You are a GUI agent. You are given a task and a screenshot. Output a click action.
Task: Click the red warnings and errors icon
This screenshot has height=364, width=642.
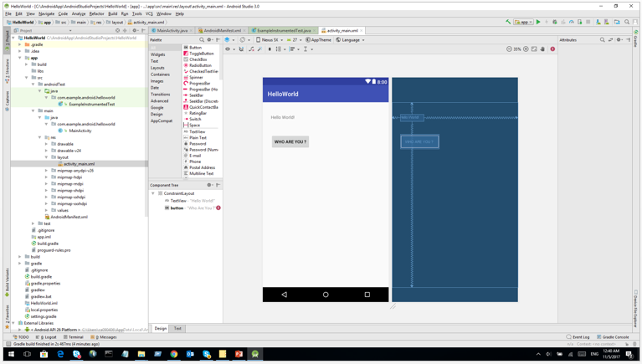pyautogui.click(x=552, y=49)
